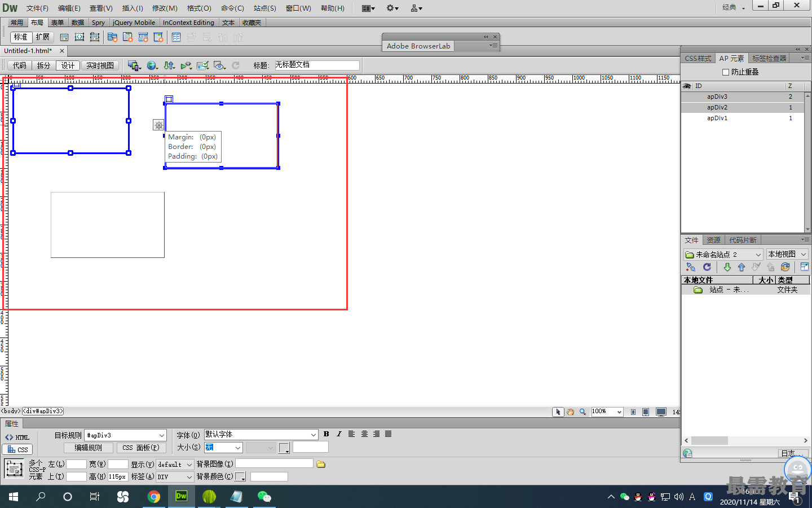Switch to the Spry insert tab
Screen dimensions: 812x508
pyautogui.click(x=98, y=23)
